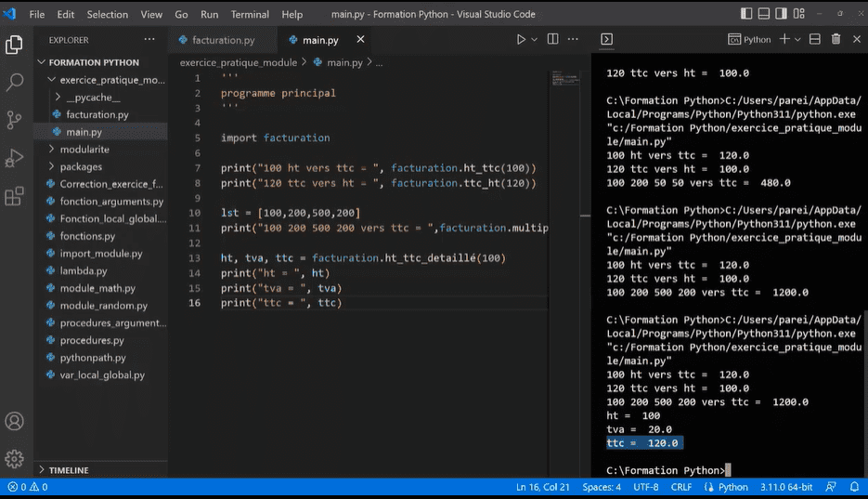Open the Selection menu

(x=108, y=14)
